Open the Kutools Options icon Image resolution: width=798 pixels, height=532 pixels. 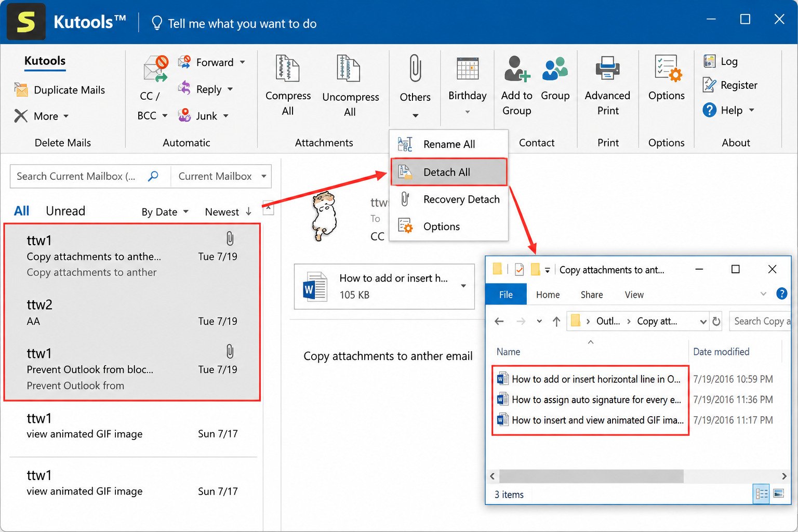[x=667, y=69]
